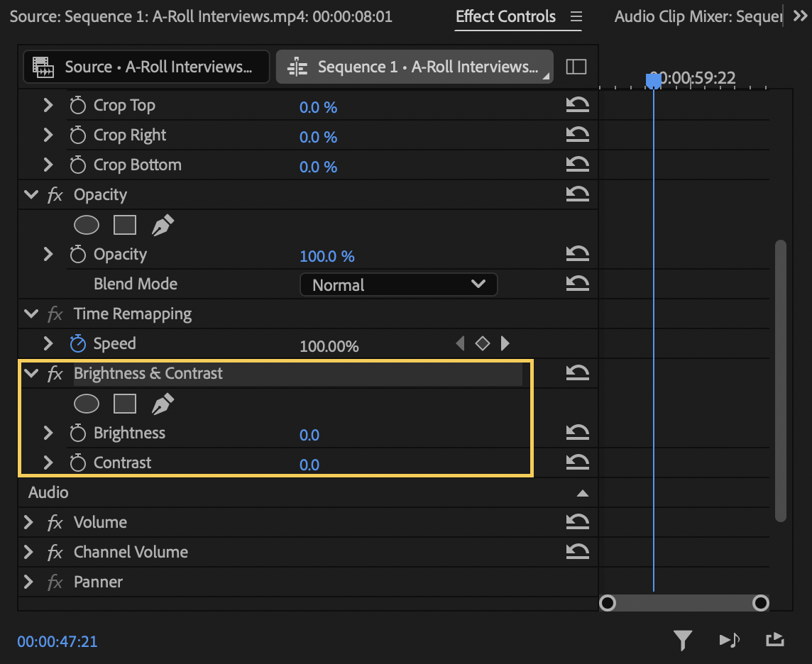
Task: Expand the Contrast property
Action: [48, 463]
